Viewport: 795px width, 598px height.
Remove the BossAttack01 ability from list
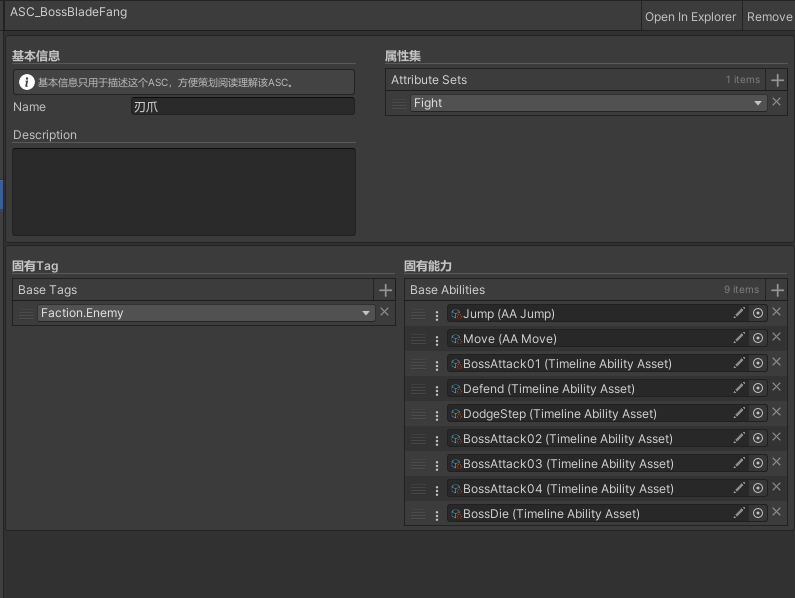(776, 362)
